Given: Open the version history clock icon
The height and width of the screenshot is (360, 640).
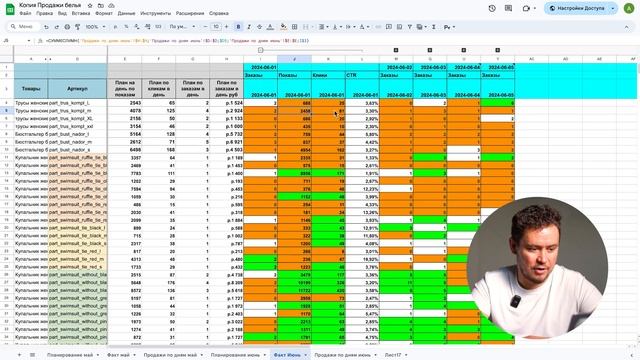Looking at the screenshot, I should (x=492, y=8).
